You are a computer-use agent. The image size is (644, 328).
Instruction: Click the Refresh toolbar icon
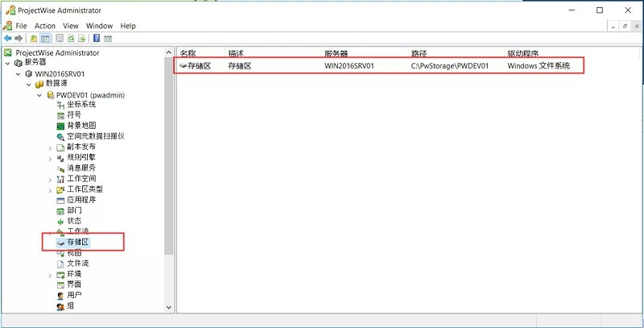pos(71,38)
